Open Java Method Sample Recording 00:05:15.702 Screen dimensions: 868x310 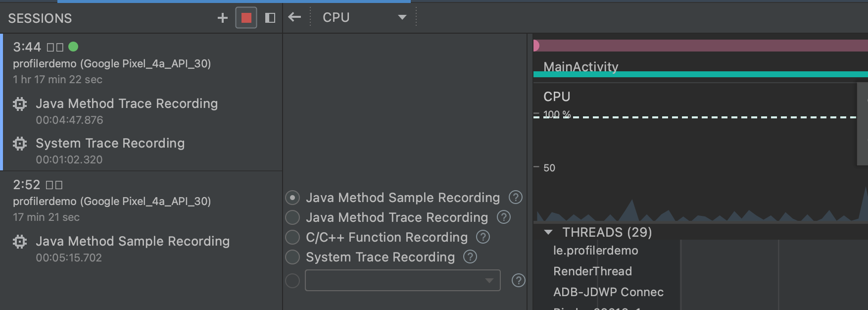pyautogui.click(x=133, y=248)
